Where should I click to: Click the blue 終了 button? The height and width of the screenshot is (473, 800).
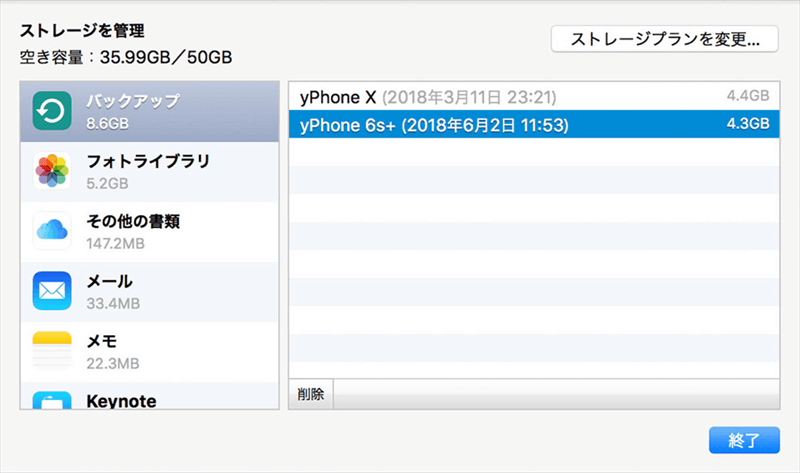[x=743, y=440]
